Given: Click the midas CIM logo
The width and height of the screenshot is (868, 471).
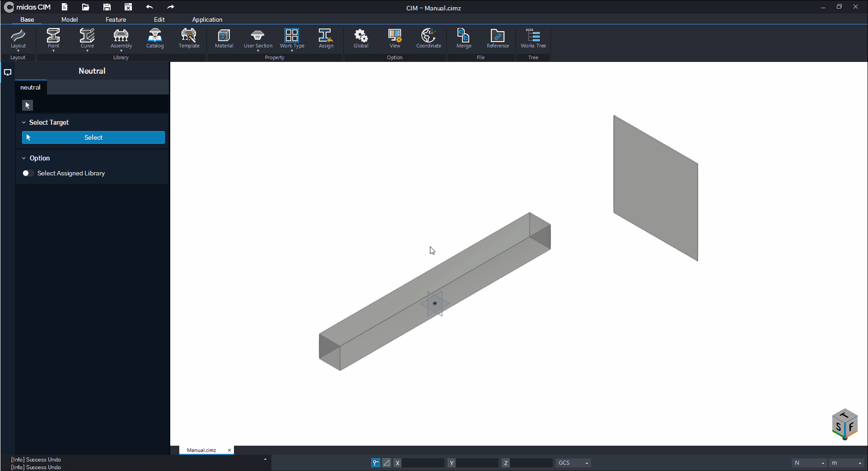Looking at the screenshot, I should (28, 7).
